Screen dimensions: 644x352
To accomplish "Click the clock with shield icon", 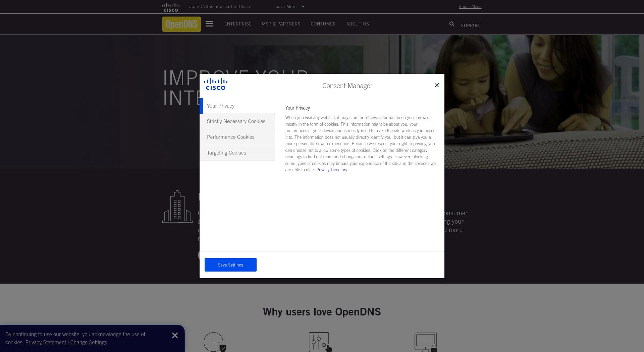I will pyautogui.click(x=215, y=342).
